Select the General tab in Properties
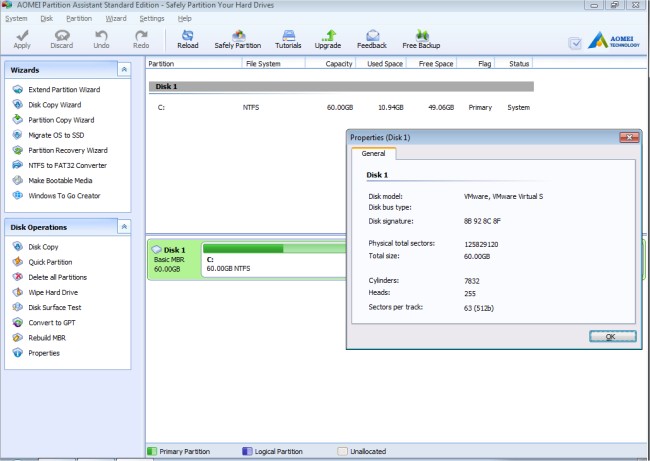The image size is (650, 461). coord(373,153)
